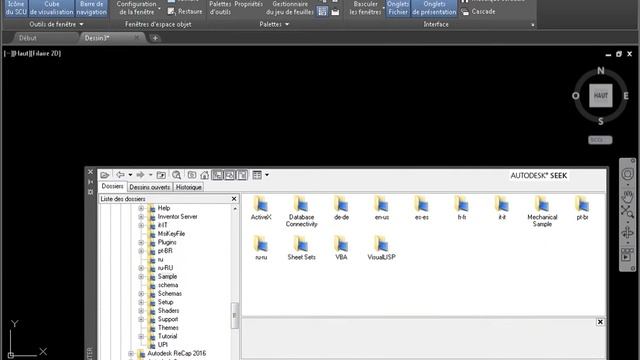Open the DesignCenter Search magnifier icon
The width and height of the screenshot is (640, 360).
point(176,175)
